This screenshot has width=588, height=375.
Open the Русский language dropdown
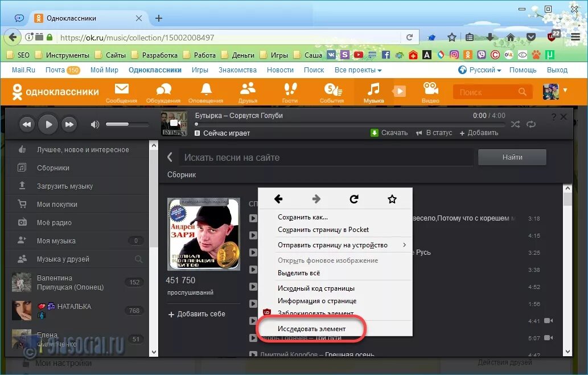480,70
